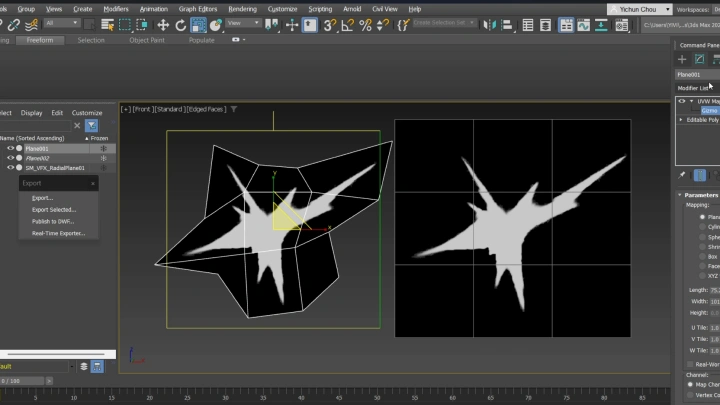Toggle visibility of Plane001

[10, 148]
